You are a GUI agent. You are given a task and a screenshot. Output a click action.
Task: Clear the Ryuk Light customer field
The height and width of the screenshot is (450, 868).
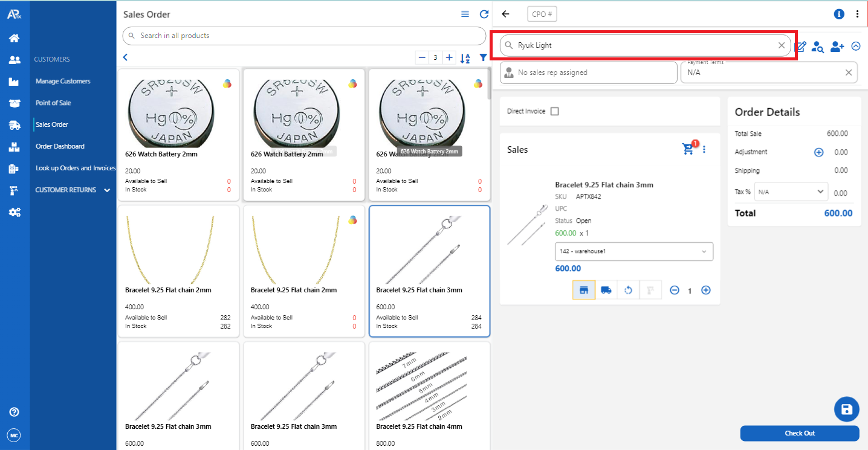781,45
